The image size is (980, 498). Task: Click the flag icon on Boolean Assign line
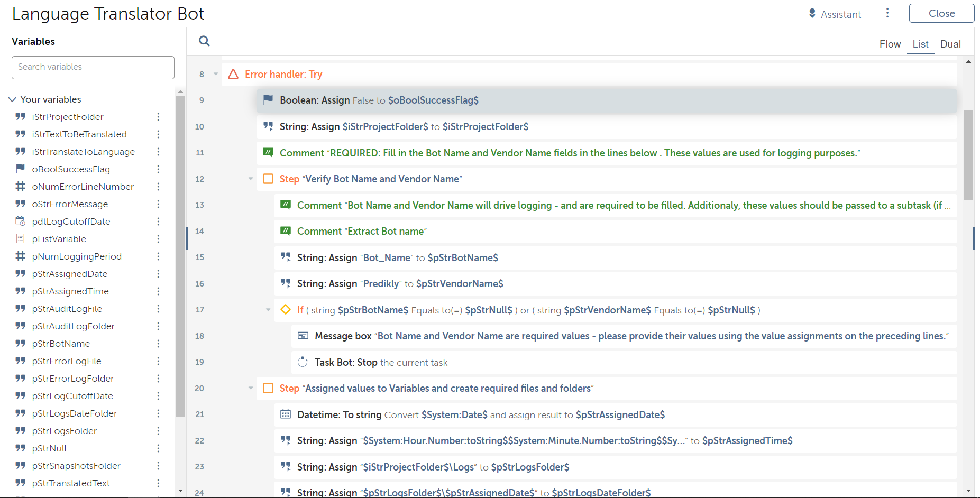268,100
